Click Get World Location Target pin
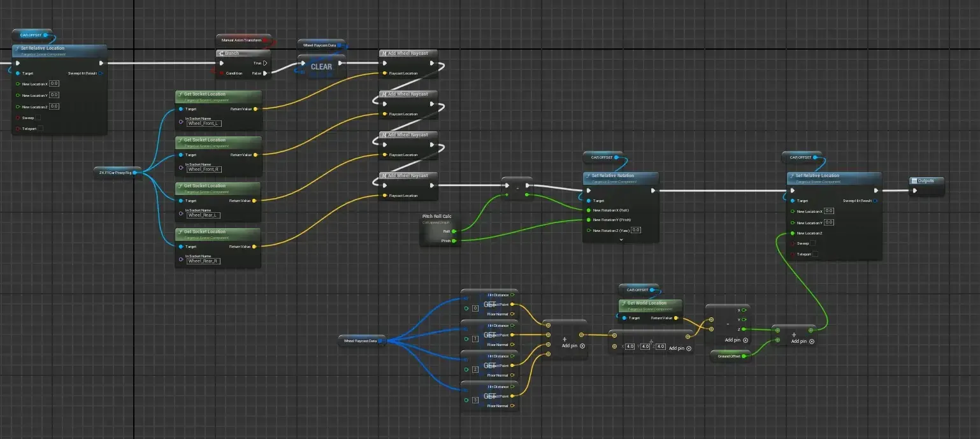980x439 pixels. 624,317
